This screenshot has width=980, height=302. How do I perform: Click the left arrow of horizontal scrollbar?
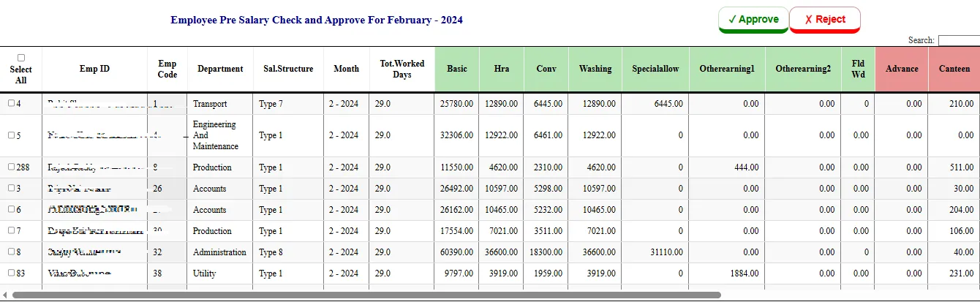point(5,295)
